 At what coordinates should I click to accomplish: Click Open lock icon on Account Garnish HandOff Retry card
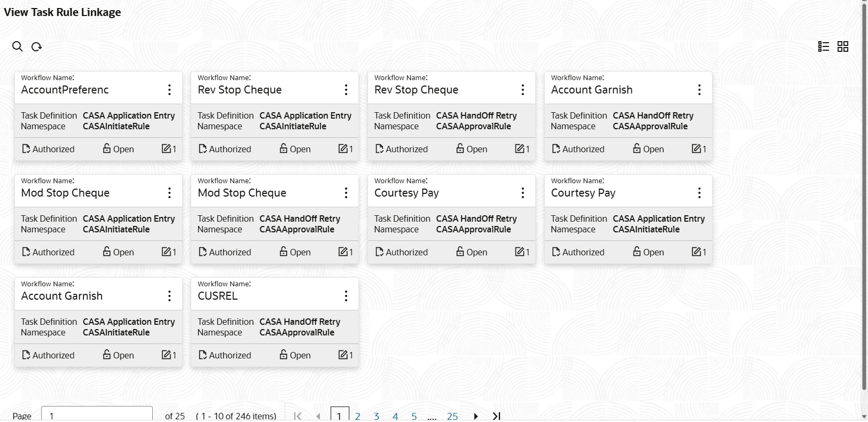click(x=637, y=148)
